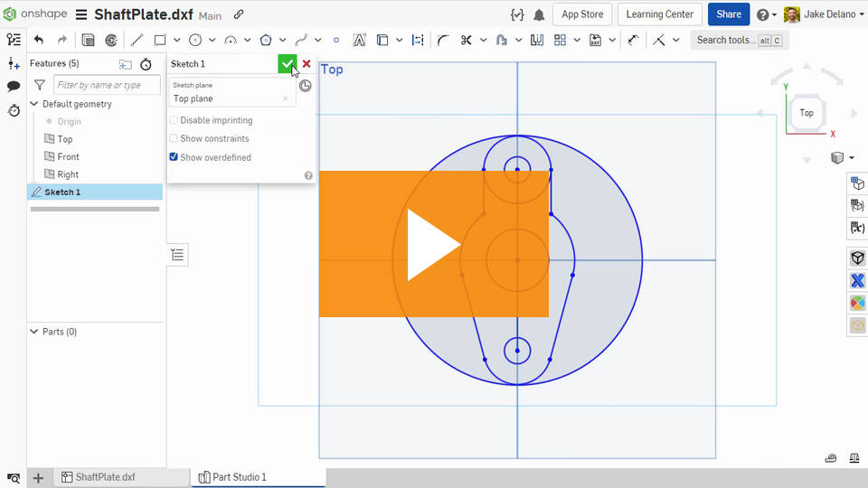Open the toolbar feature list icon
Screen dimensions: 868x488
[14, 40]
